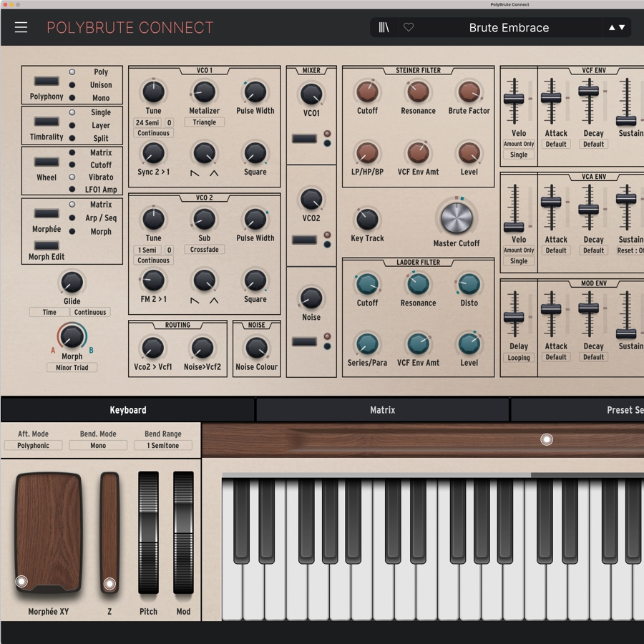The image size is (644, 644).
Task: Click the Vco2 > Vcf1 routing knob
Action: [153, 348]
